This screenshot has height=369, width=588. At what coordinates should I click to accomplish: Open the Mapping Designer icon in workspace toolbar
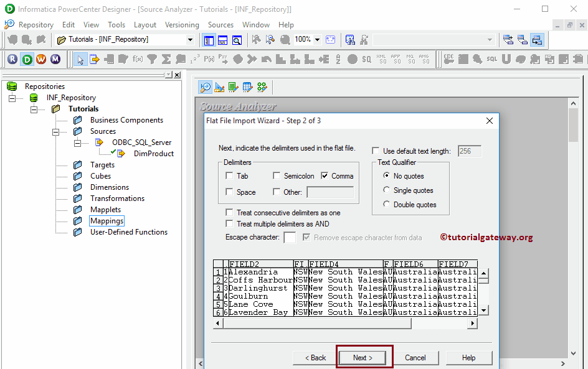point(262,87)
